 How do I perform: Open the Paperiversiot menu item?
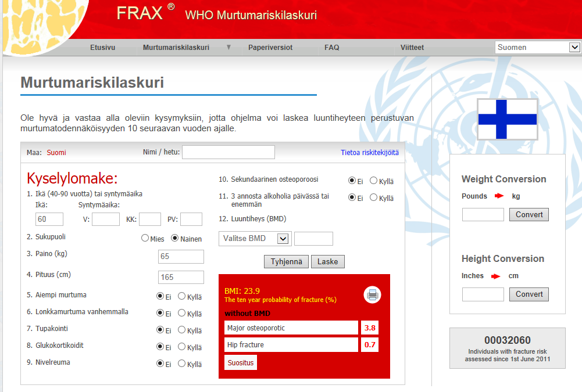click(270, 48)
